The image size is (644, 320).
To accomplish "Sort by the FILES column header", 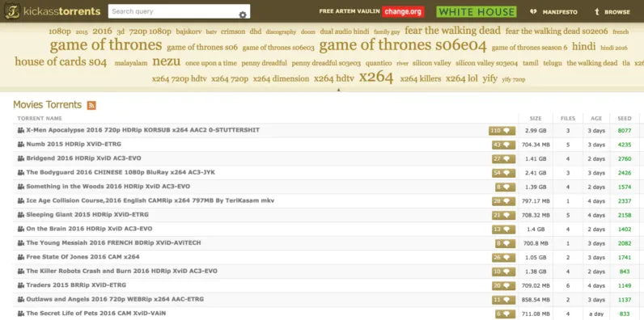I will pos(568,119).
